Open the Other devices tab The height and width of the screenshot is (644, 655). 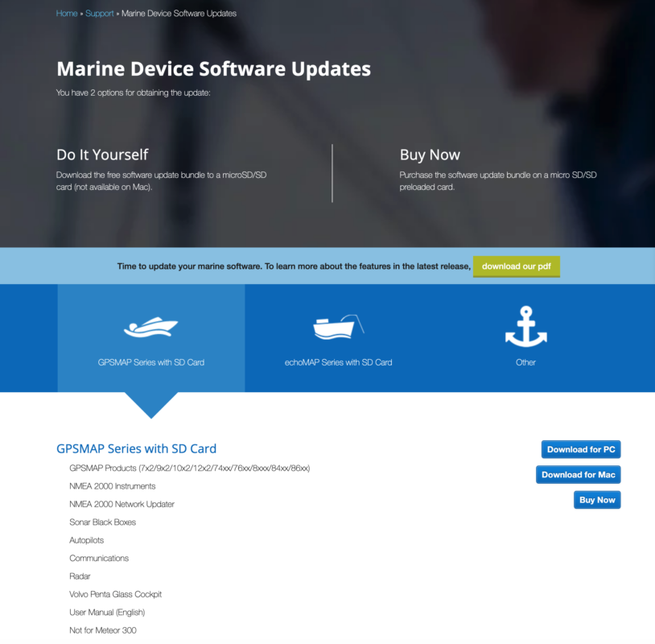(525, 338)
